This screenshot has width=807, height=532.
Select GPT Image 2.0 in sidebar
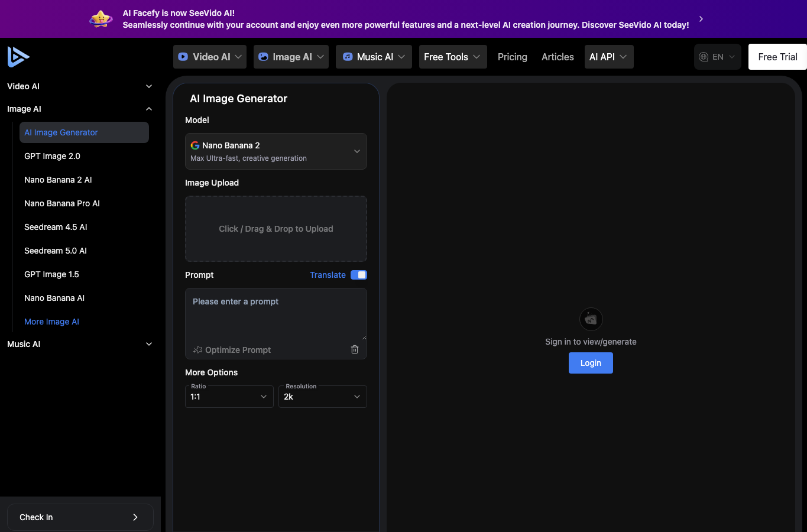click(x=84, y=156)
